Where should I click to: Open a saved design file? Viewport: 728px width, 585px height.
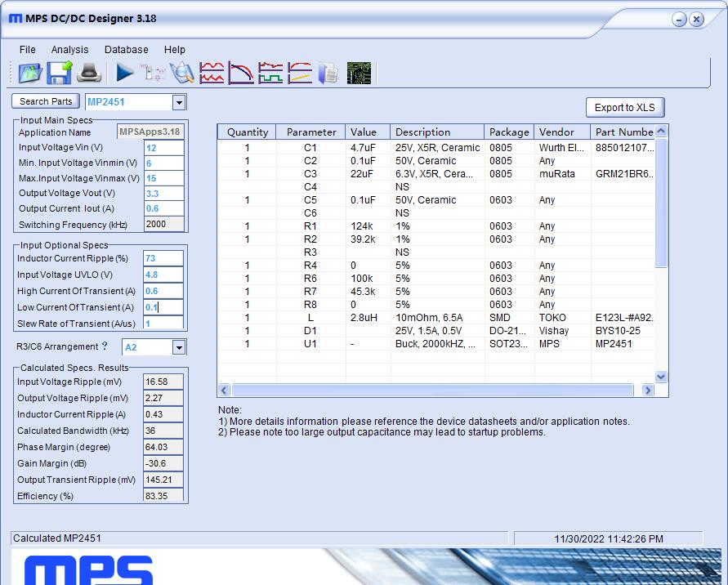29,73
